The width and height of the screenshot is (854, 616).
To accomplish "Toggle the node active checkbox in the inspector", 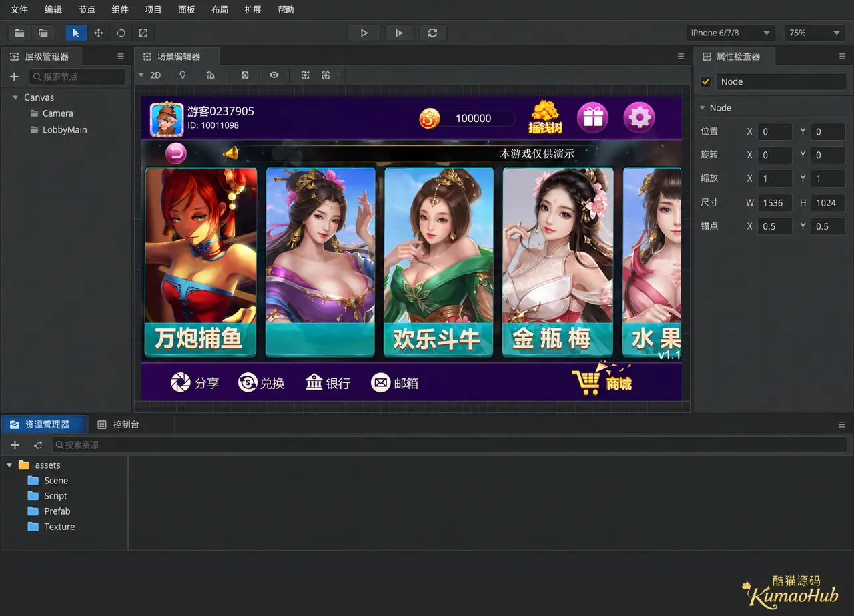I will (706, 82).
